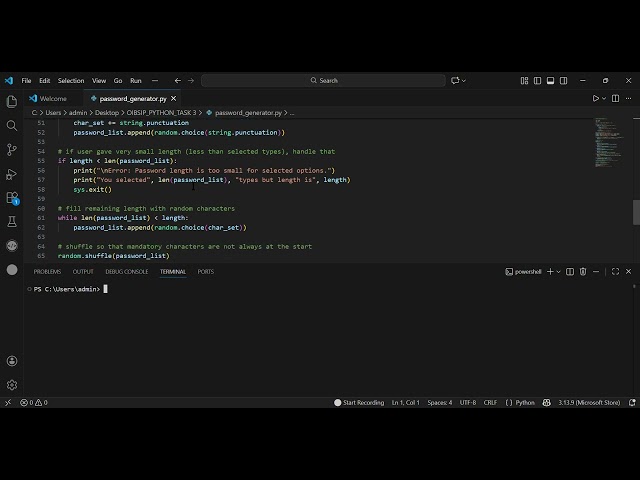Open the View menu

tap(99, 80)
